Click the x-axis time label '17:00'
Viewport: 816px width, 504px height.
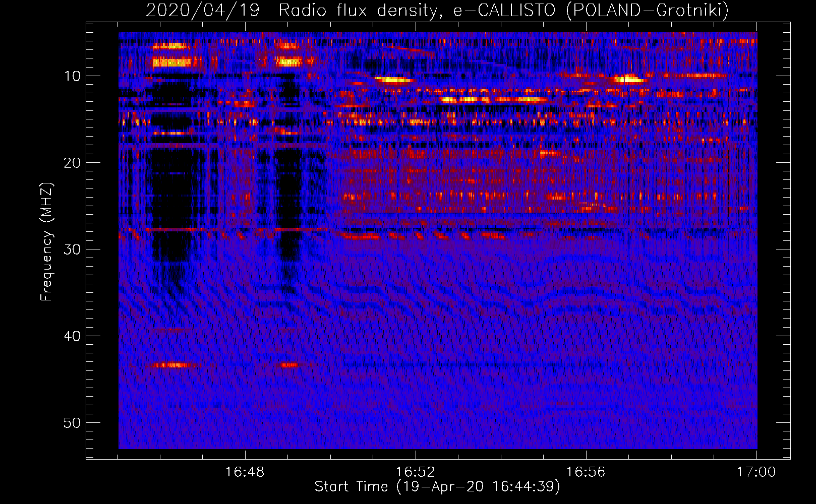pos(756,472)
